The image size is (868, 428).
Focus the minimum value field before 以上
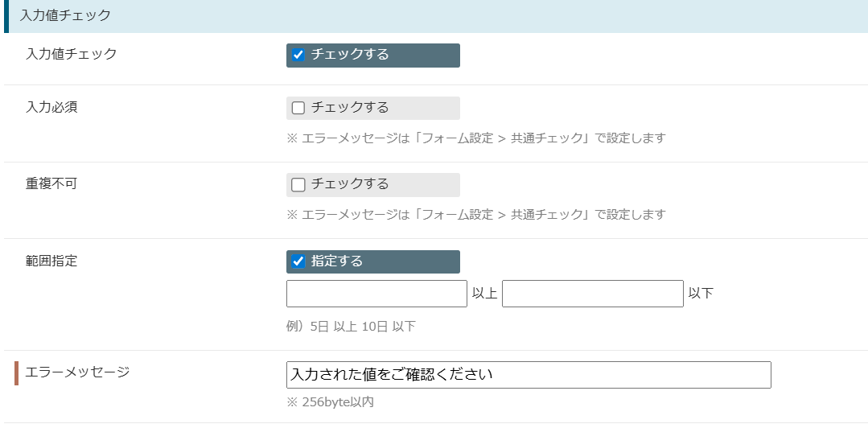[376, 294]
